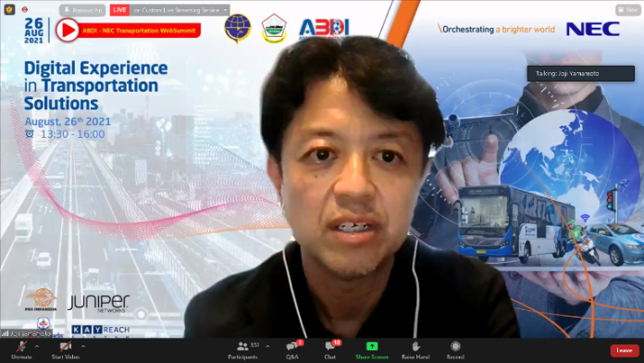Expand the arrow beside Participants
The width and height of the screenshot is (644, 363).
click(x=267, y=346)
